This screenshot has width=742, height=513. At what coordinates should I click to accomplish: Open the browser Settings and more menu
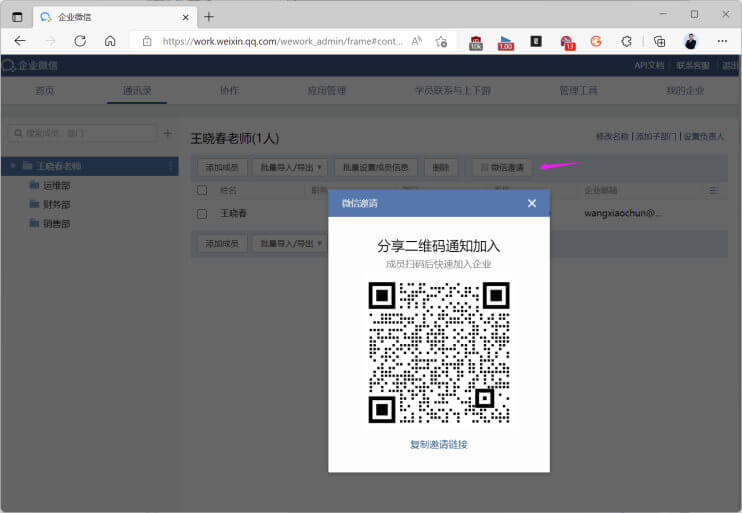(722, 41)
